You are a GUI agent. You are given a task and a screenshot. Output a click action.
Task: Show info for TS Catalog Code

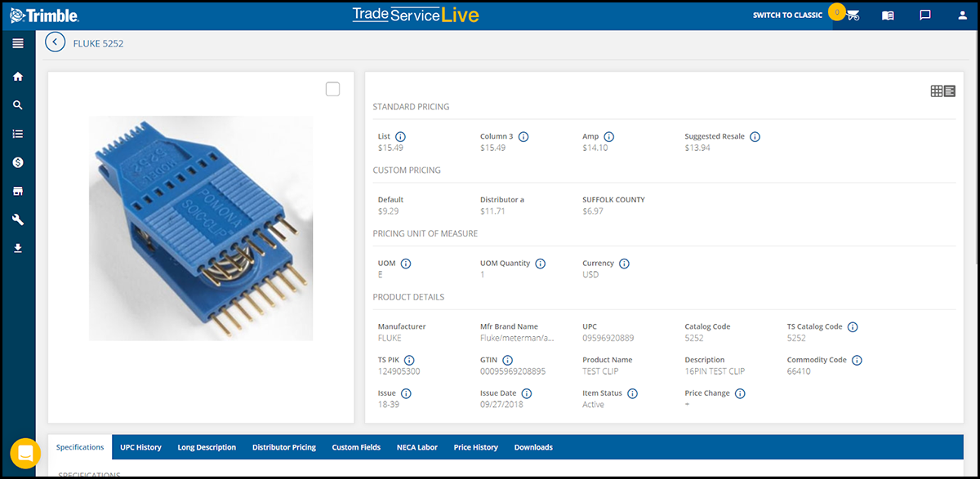point(853,327)
